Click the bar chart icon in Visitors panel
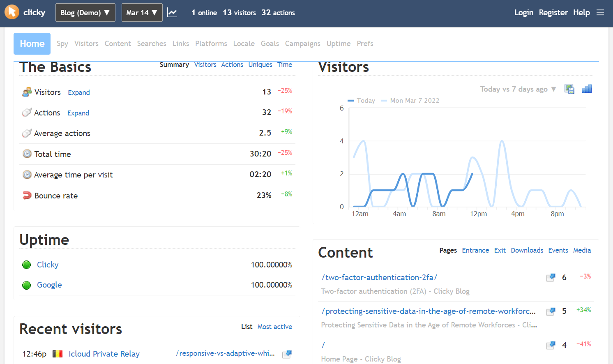This screenshot has height=364, width=613. click(586, 88)
